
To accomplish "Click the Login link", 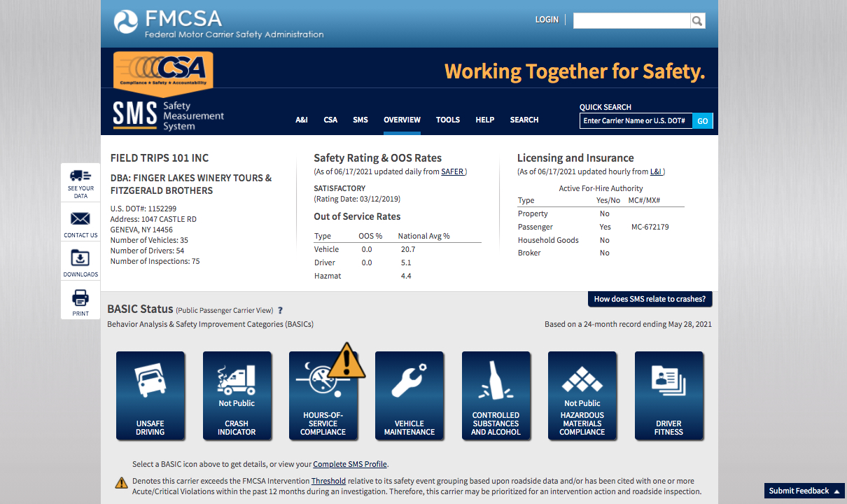I will pos(547,20).
